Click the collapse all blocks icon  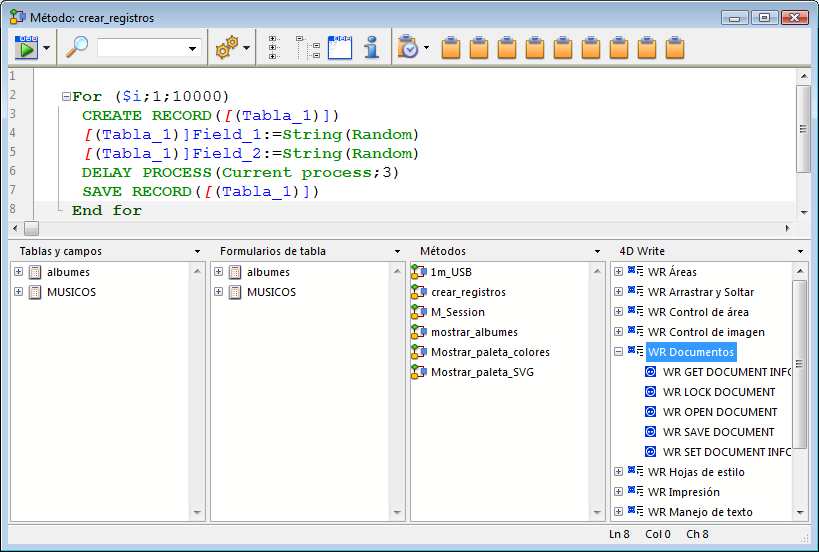point(307,47)
